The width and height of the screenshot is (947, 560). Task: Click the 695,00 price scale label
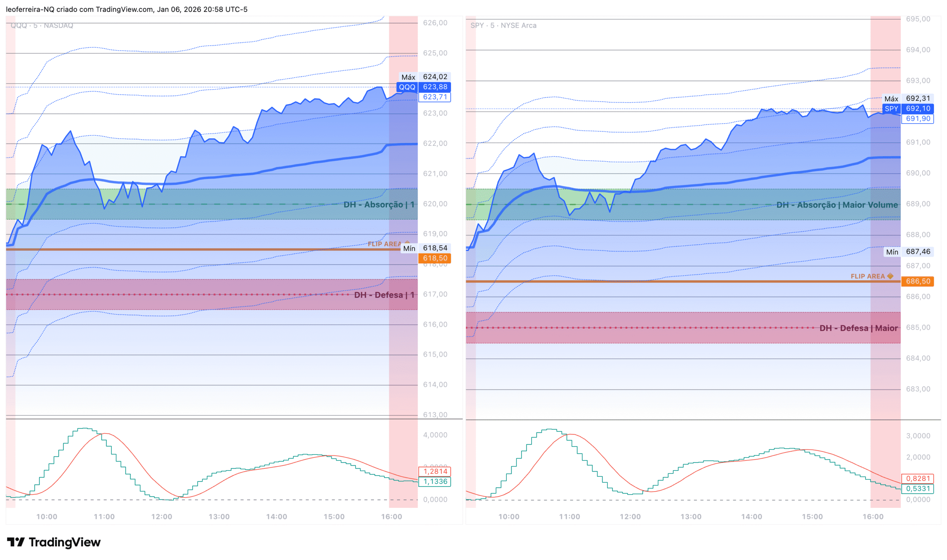(x=918, y=19)
